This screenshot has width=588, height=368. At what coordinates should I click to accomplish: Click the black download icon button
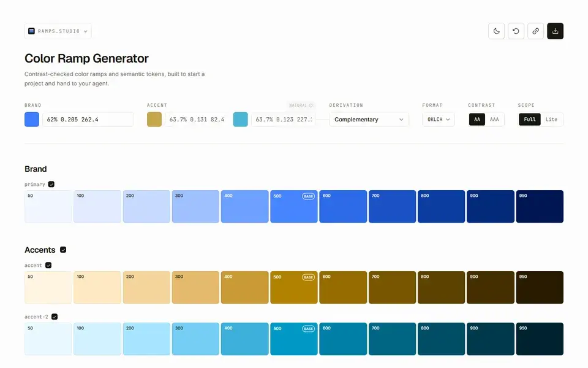click(555, 31)
